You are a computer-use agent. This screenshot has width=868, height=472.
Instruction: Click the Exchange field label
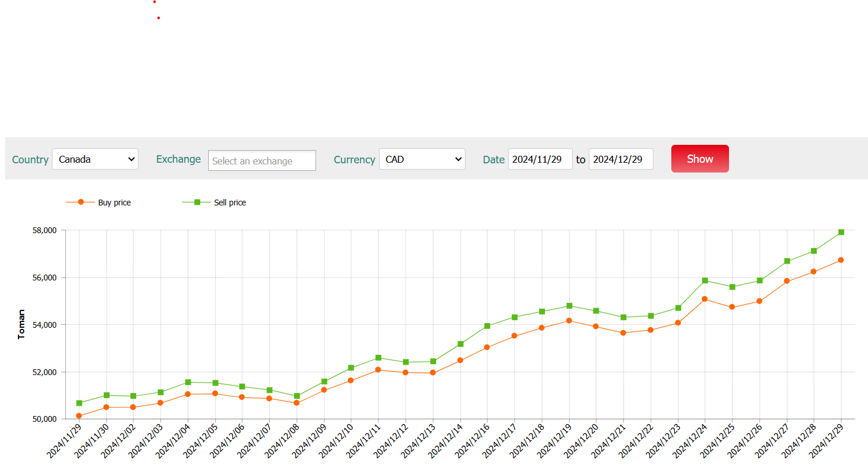point(179,159)
